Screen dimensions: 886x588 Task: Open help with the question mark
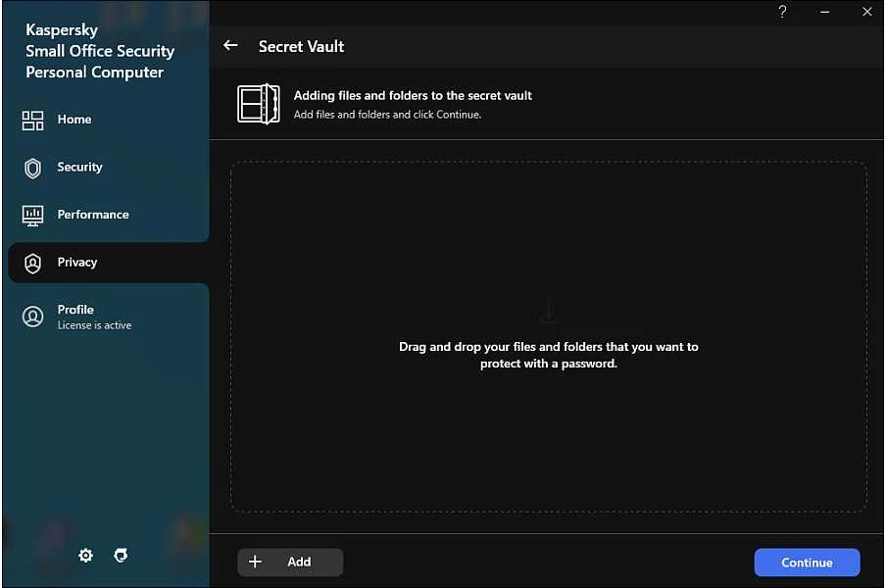[x=782, y=12]
